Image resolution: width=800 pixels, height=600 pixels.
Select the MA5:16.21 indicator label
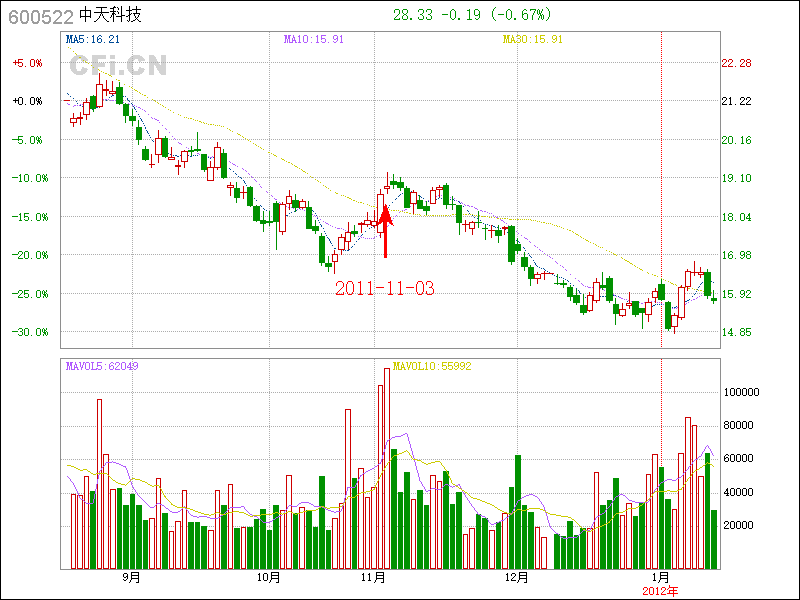point(92,39)
